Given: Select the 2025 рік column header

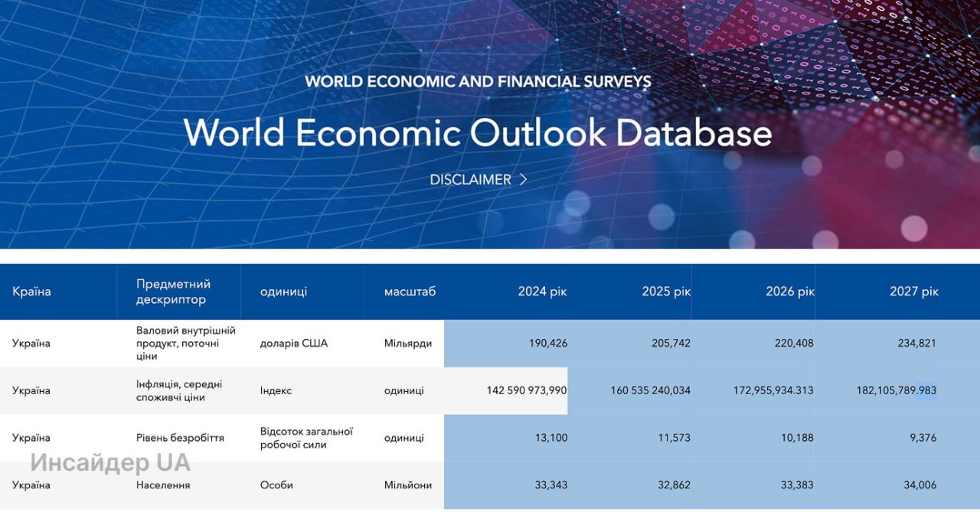Looking at the screenshot, I should click(666, 292).
